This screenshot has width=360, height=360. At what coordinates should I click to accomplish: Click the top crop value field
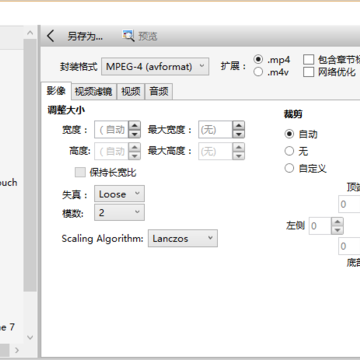(349, 204)
